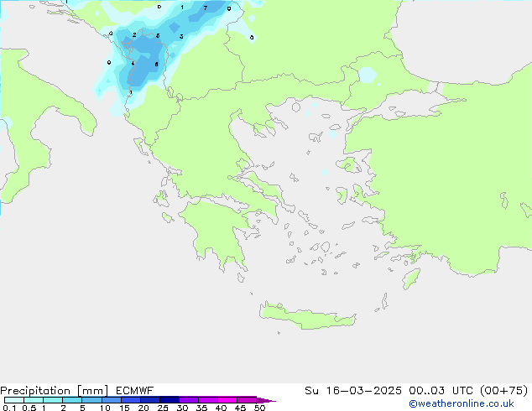
Task: Click the Precipitation [mm] ECMWF title
Action: (76, 391)
